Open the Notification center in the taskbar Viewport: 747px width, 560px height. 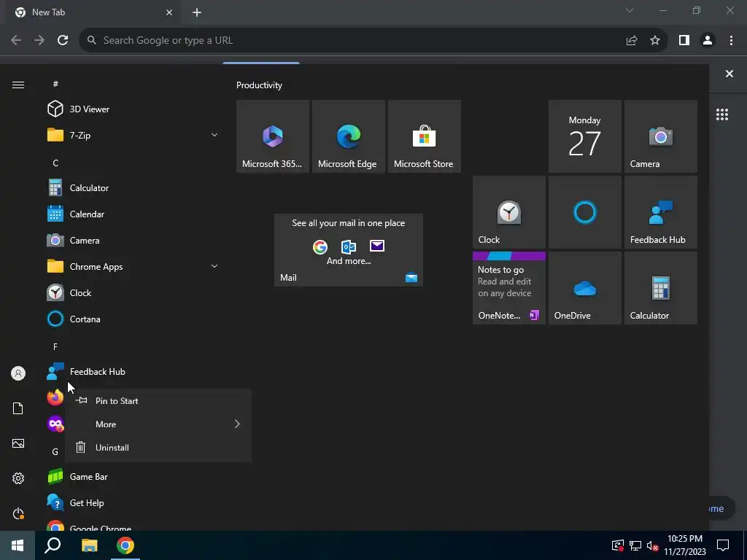[723, 545]
